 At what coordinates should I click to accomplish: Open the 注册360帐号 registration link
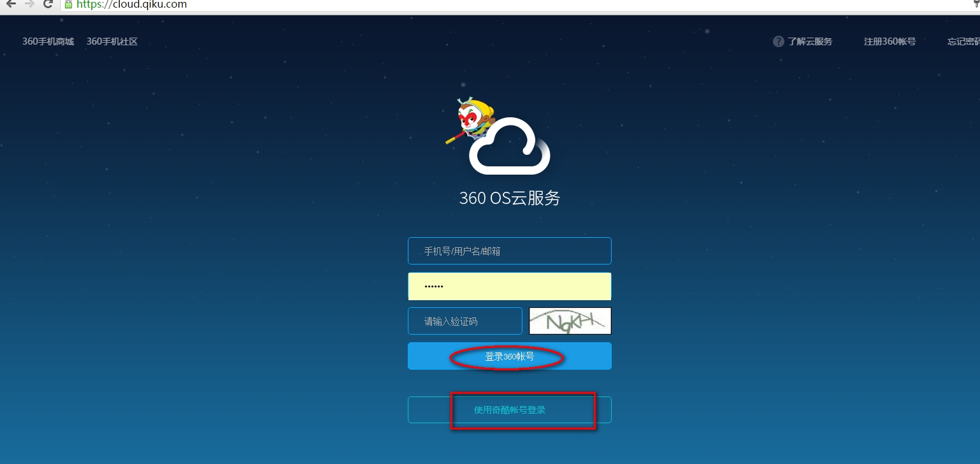point(890,41)
